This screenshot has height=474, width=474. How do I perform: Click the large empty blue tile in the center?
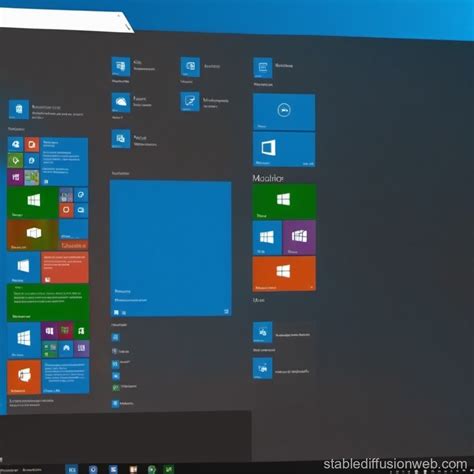[171, 248]
